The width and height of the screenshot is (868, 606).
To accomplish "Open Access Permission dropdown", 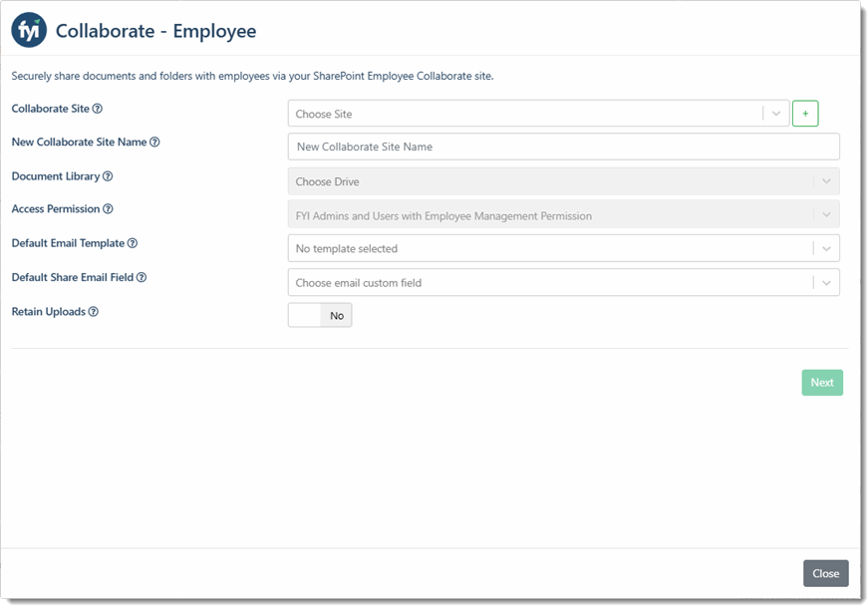I will click(563, 215).
